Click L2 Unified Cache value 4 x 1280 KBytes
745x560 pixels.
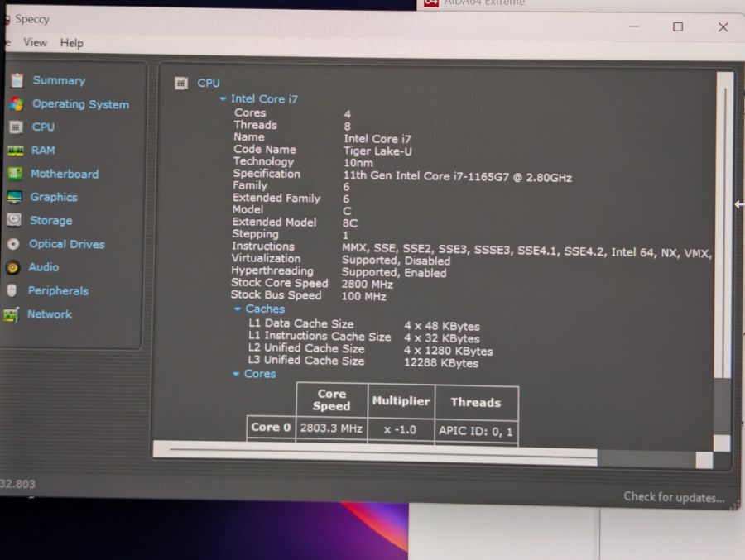(x=448, y=351)
